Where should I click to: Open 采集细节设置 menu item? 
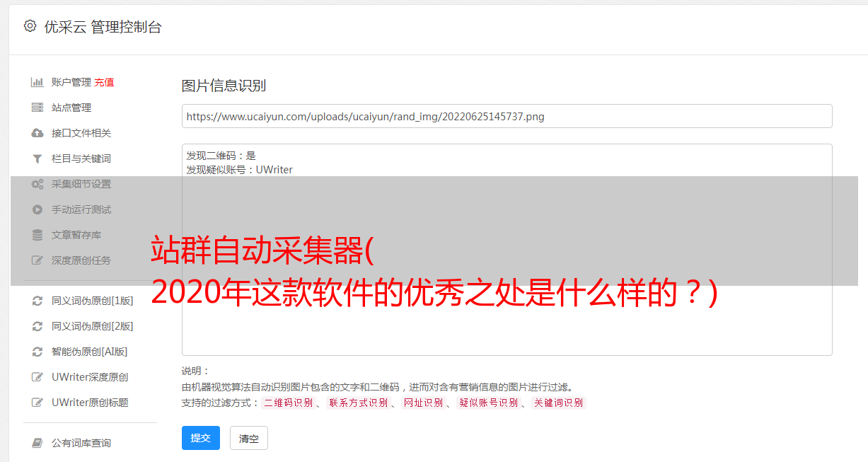pos(81,184)
